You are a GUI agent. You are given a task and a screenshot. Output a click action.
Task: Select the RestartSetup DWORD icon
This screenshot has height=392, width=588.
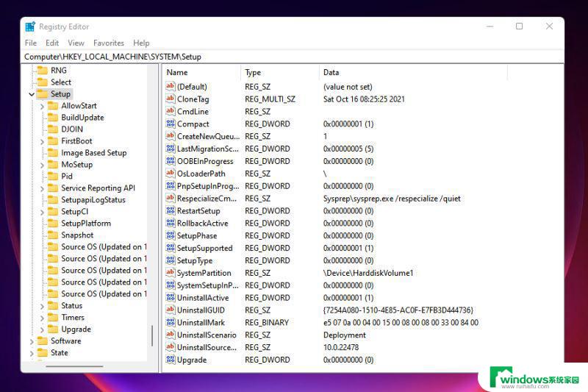[171, 211]
